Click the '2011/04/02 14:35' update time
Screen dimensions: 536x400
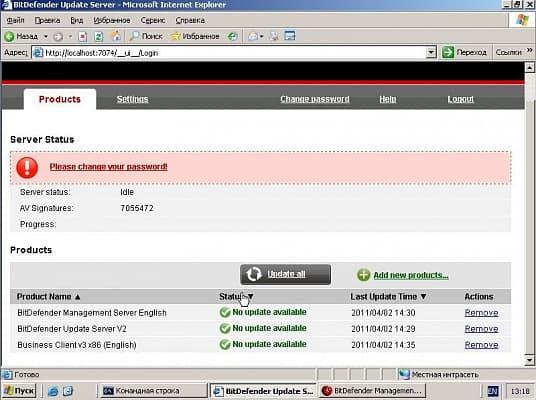[383, 345]
